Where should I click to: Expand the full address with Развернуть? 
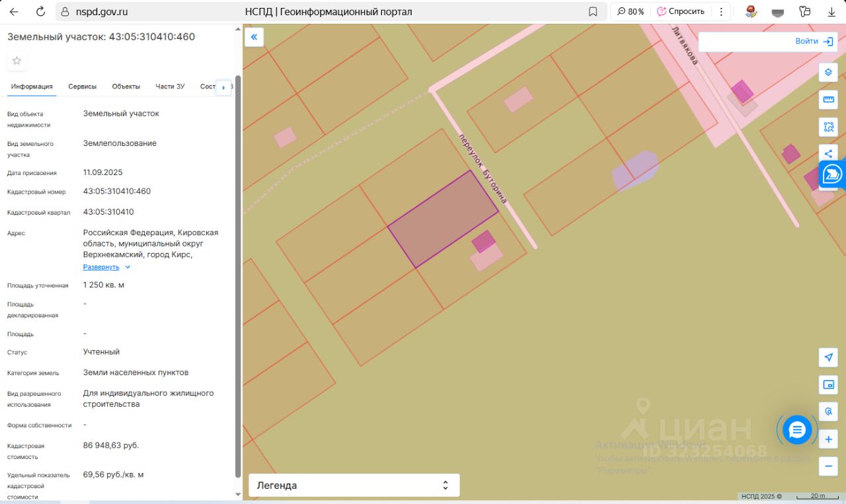pyautogui.click(x=107, y=267)
